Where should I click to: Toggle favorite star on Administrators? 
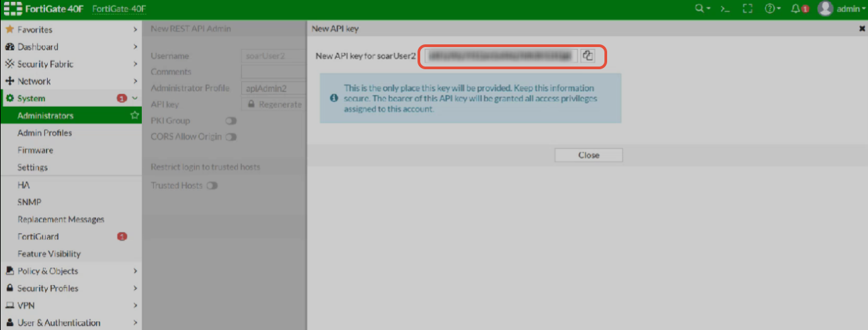click(x=134, y=116)
